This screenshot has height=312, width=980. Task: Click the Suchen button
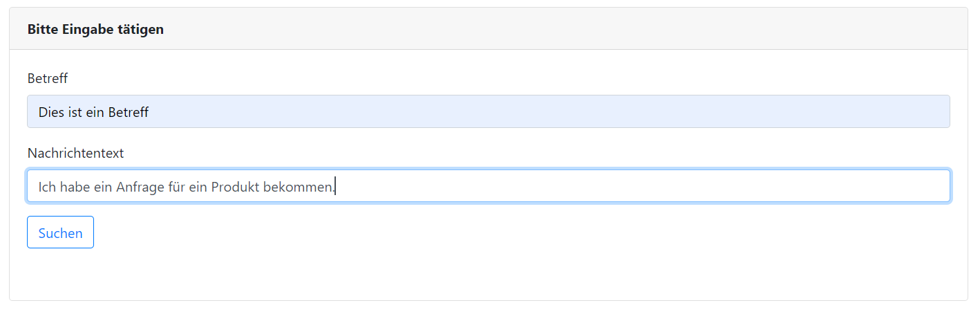pyautogui.click(x=60, y=232)
